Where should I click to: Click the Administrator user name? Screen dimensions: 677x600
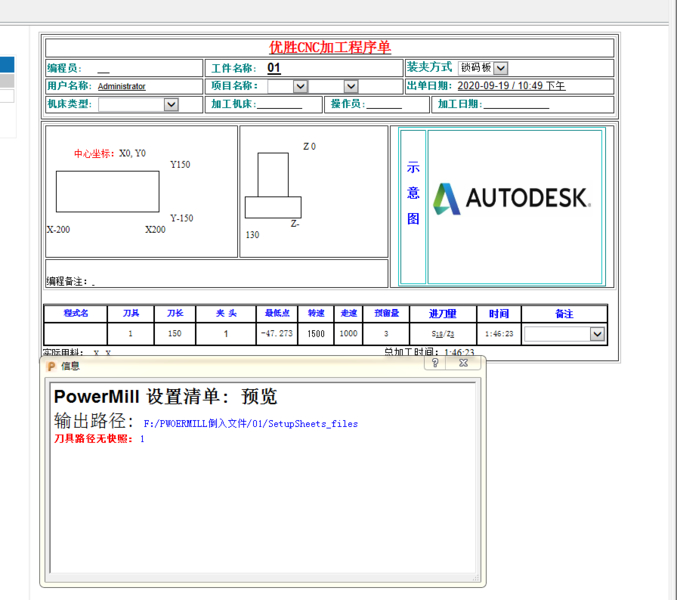[x=121, y=86]
